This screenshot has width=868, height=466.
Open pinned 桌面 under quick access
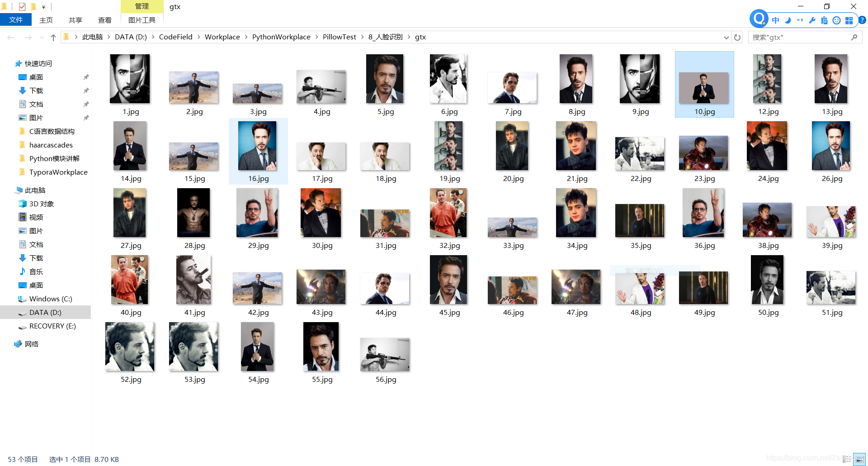pyautogui.click(x=36, y=77)
